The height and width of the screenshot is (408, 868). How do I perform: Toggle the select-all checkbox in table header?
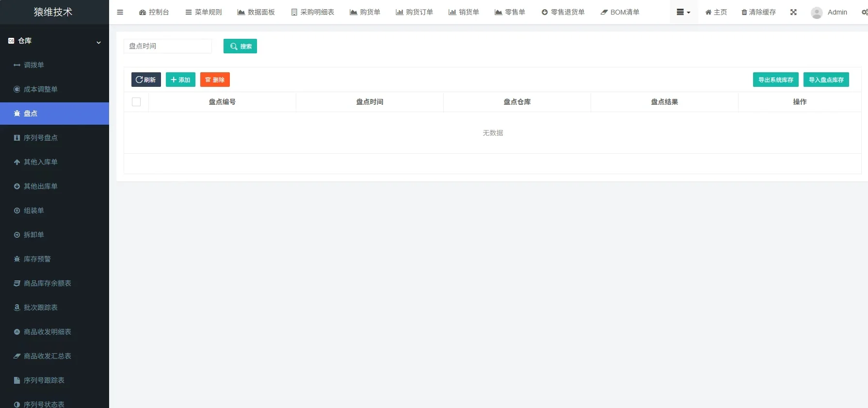[136, 102]
